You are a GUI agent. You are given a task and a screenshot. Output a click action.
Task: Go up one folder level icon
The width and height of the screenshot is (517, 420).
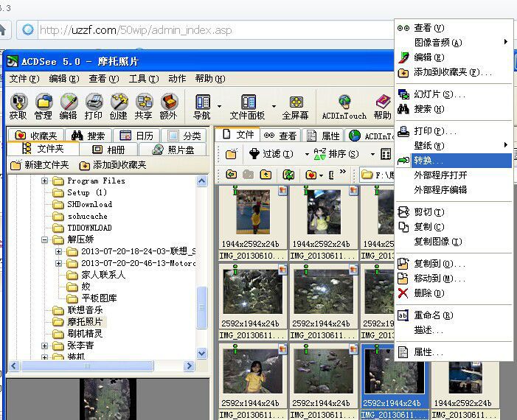pyautogui.click(x=266, y=175)
